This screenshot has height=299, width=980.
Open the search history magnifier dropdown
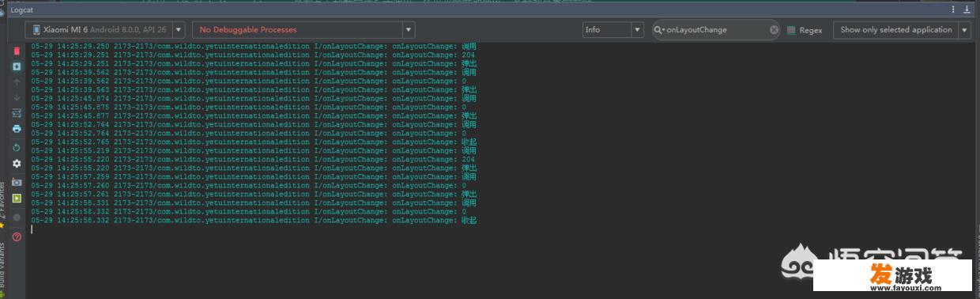[x=659, y=30]
